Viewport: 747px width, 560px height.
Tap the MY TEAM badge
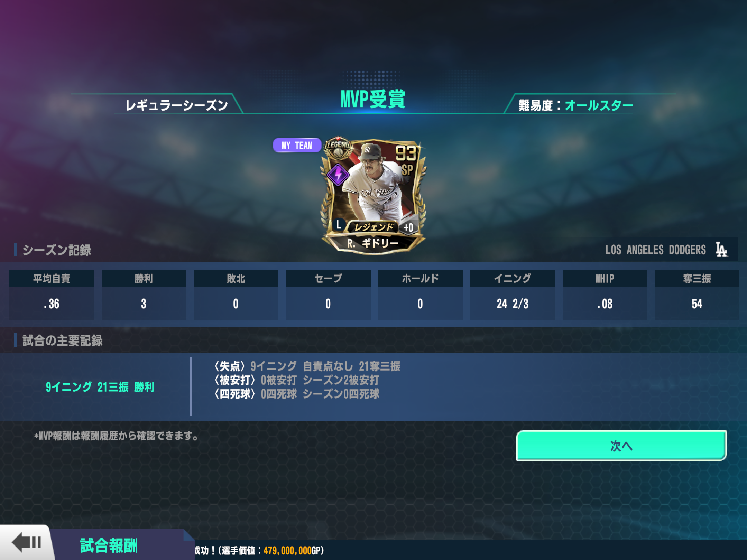(x=297, y=145)
